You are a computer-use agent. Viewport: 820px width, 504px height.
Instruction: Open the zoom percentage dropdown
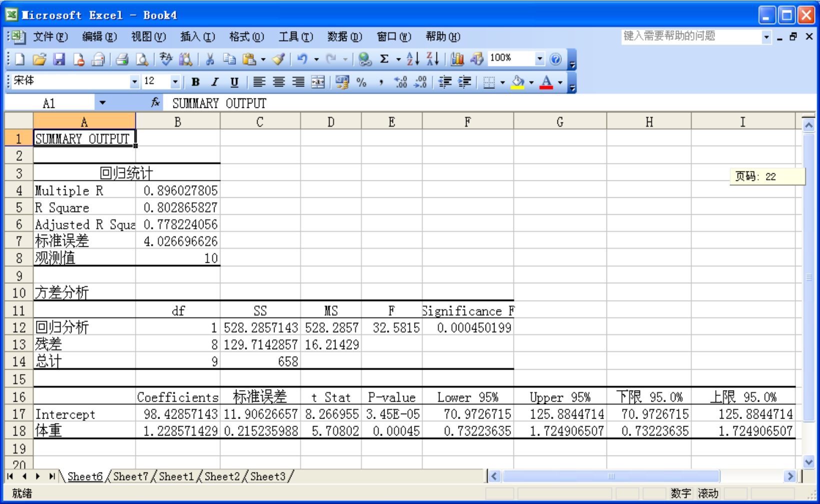(x=539, y=59)
